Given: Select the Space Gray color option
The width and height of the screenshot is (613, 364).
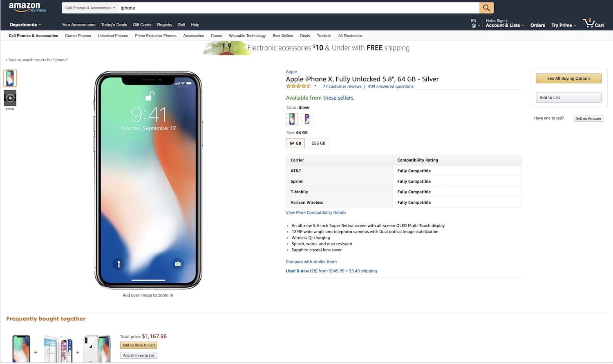Looking at the screenshot, I should 307,119.
